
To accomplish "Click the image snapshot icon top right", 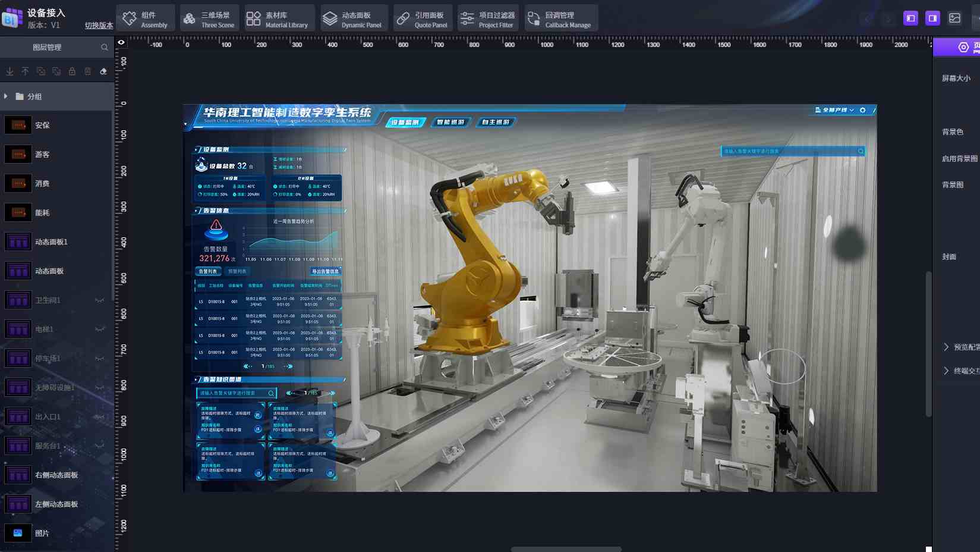I will point(954,18).
